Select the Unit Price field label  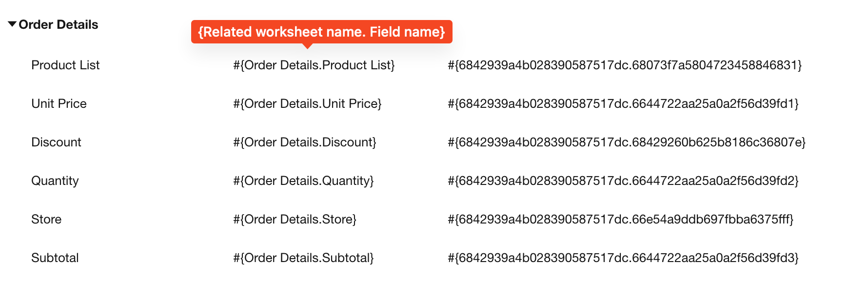(x=59, y=103)
